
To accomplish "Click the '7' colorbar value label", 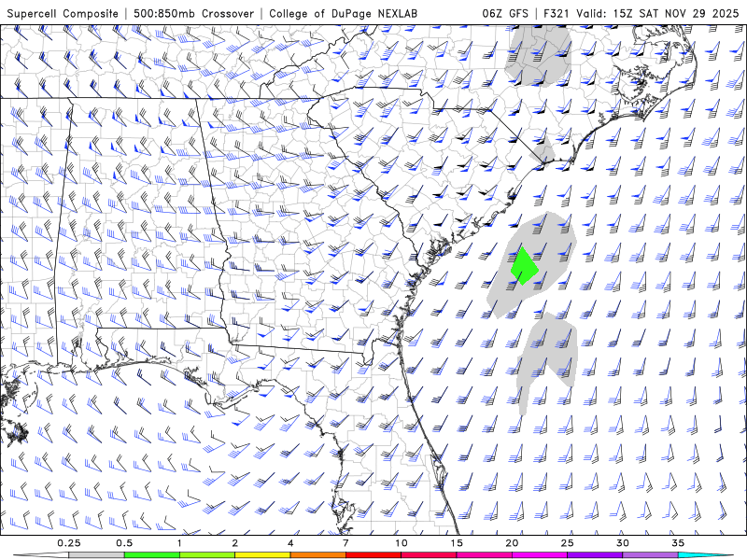I will pyautogui.click(x=345, y=543).
